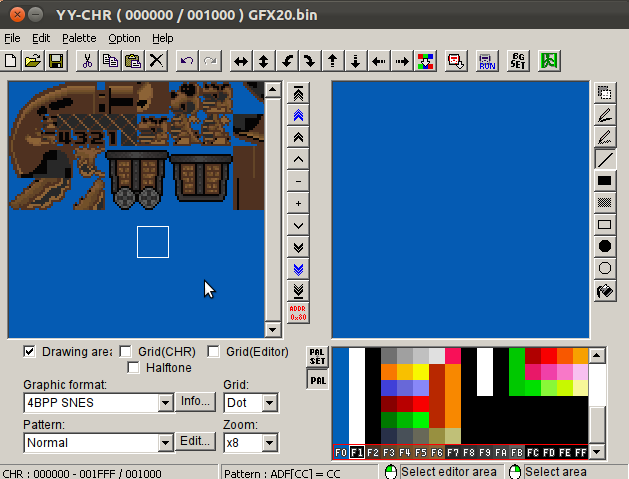This screenshot has height=479, width=629.
Task: Enable the Grid(Editor) checkbox
Action: [x=213, y=352]
